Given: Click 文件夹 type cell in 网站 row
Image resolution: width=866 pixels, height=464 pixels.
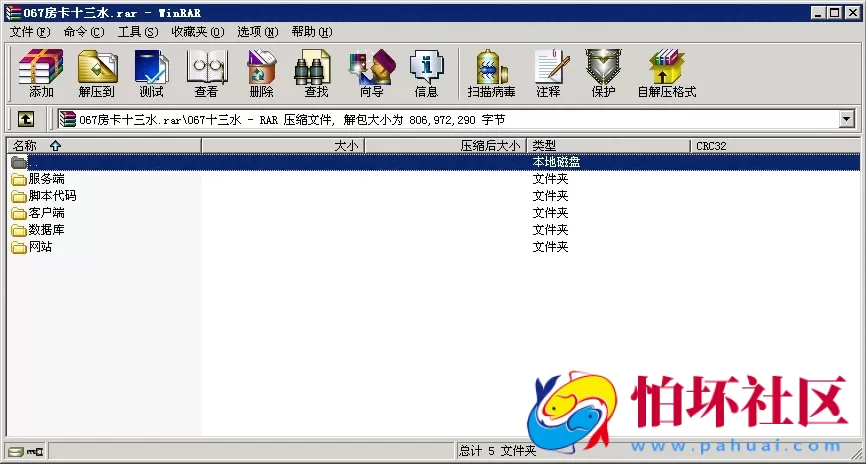Looking at the screenshot, I should pyautogui.click(x=550, y=247).
